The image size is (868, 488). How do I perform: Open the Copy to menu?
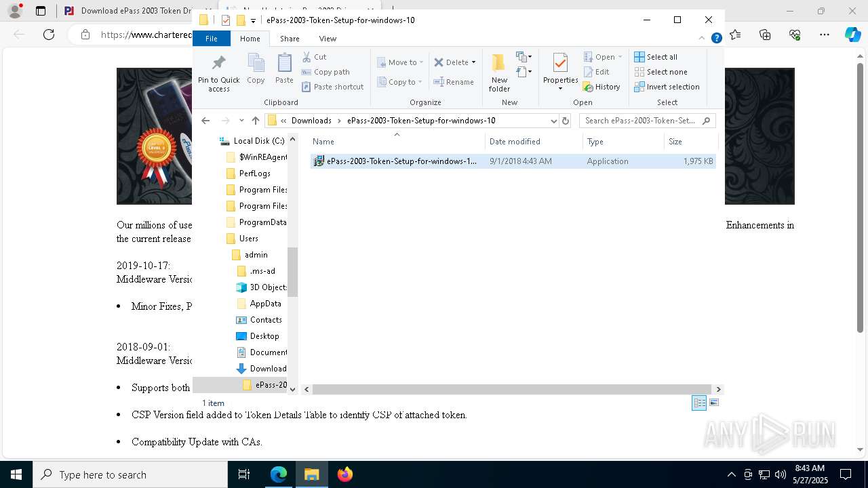click(399, 82)
